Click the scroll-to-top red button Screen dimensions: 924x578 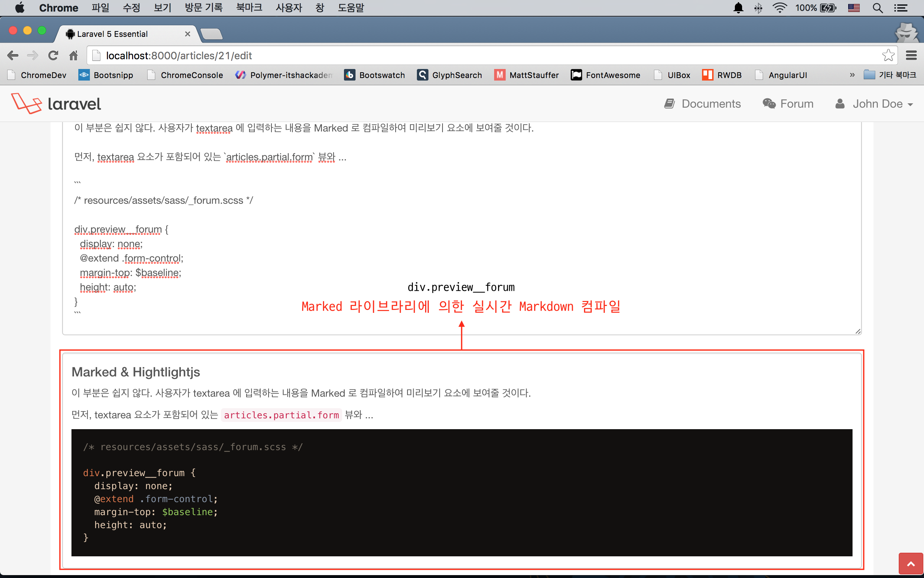coord(911,564)
